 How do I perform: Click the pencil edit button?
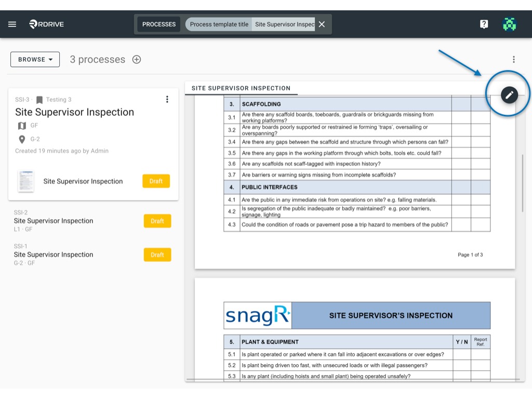click(509, 95)
